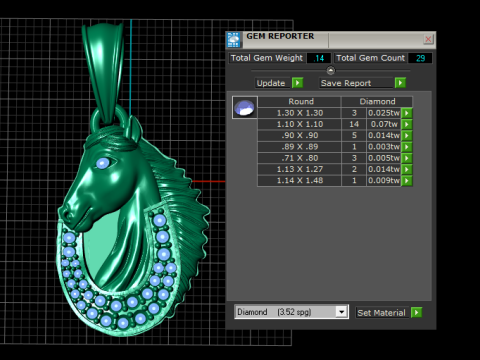Click green arrow for .89 X .89 row
Viewport: 480px width, 360px height.
407,147
